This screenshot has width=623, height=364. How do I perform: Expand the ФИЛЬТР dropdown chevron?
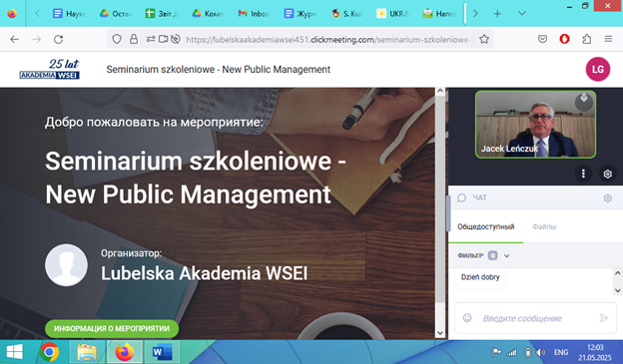click(x=506, y=256)
